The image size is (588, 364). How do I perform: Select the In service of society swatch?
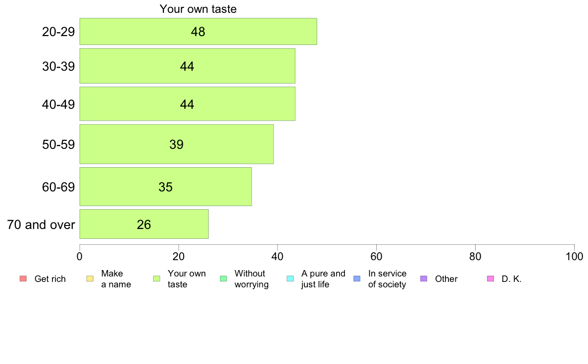click(x=357, y=278)
